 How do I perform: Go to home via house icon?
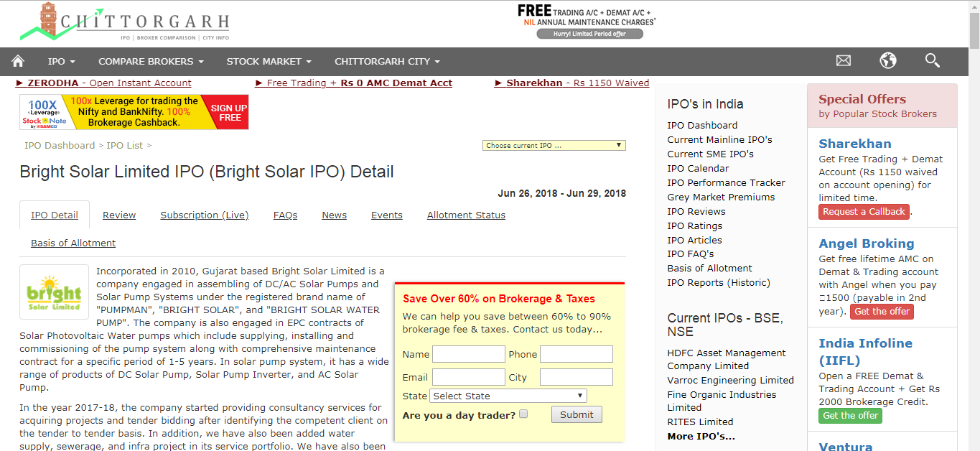18,61
